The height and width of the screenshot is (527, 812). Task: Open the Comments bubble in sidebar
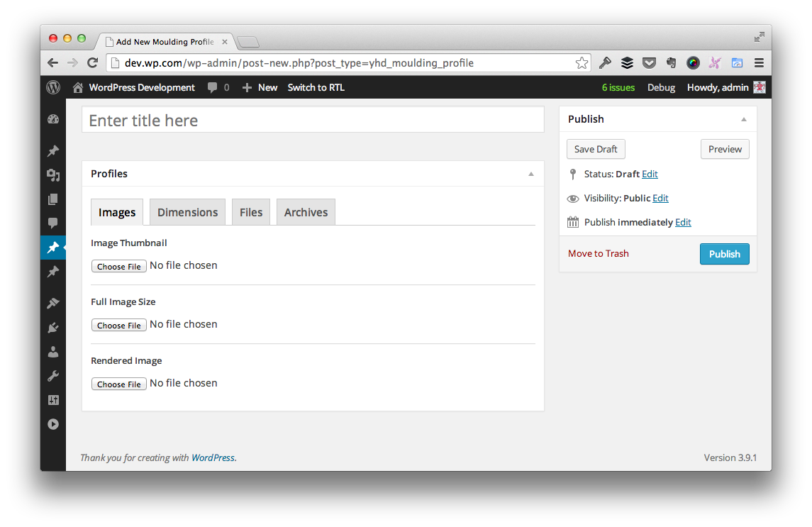point(53,223)
